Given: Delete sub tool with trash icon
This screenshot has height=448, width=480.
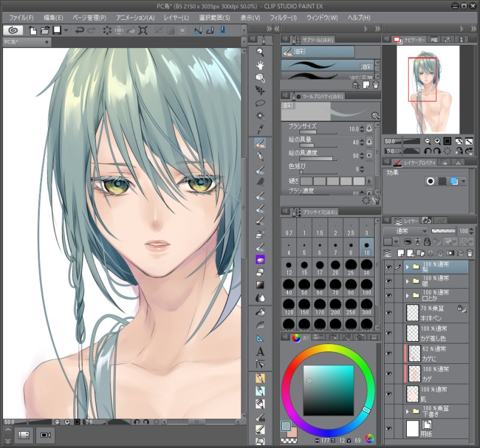Looking at the screenshot, I should (376, 85).
